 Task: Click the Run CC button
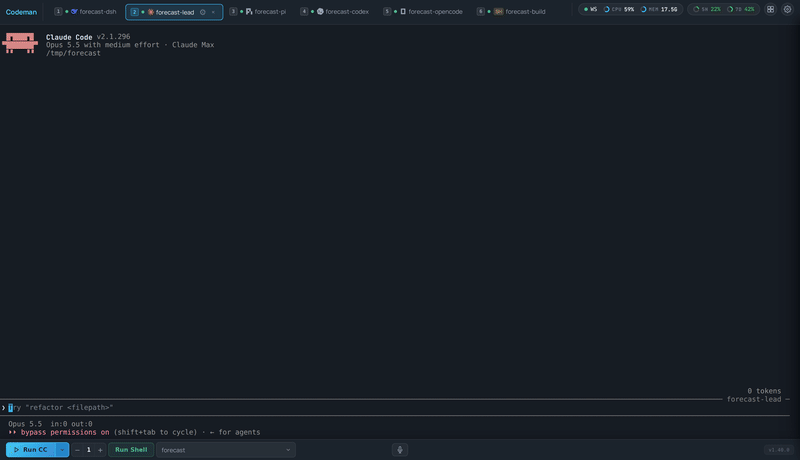pos(31,450)
